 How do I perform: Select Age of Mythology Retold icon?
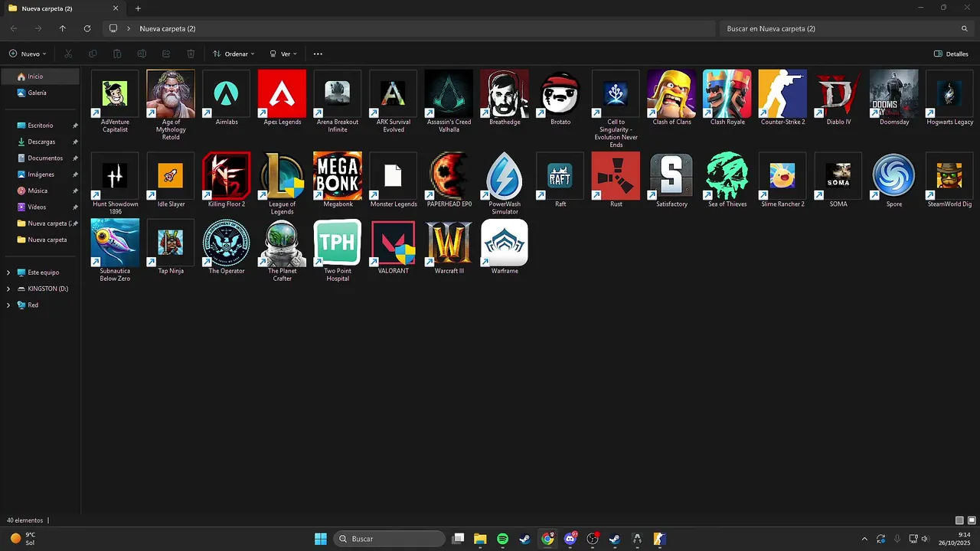point(171,94)
